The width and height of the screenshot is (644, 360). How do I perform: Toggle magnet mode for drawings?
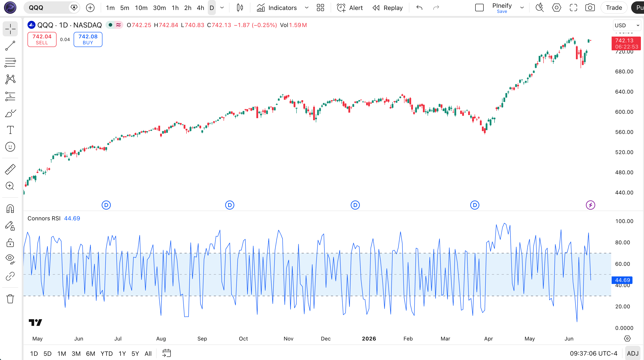(x=10, y=209)
